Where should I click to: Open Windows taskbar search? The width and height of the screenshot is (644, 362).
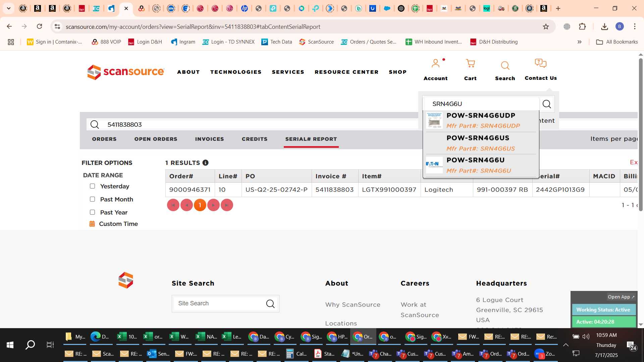pos(30,345)
